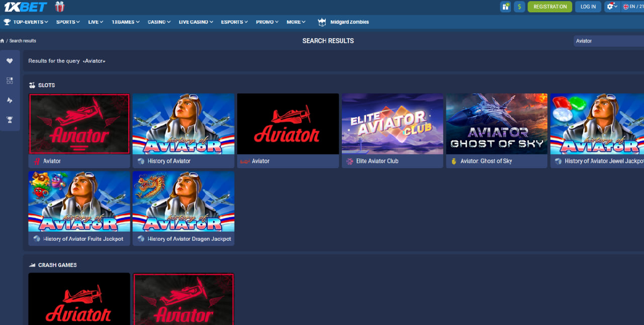Viewport: 644px width, 325px height.
Task: Open History of Aviator Jewel Jackpot thumbnail
Action: [x=597, y=124]
